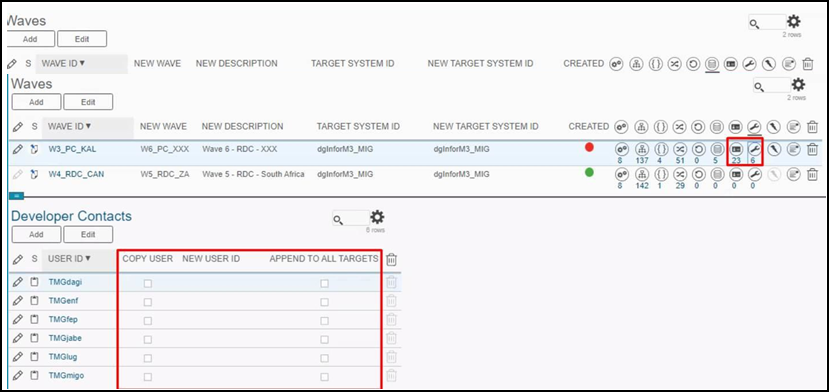
Task: Click the wrench icon showing 6 for W3_PC_KAL
Action: click(754, 149)
